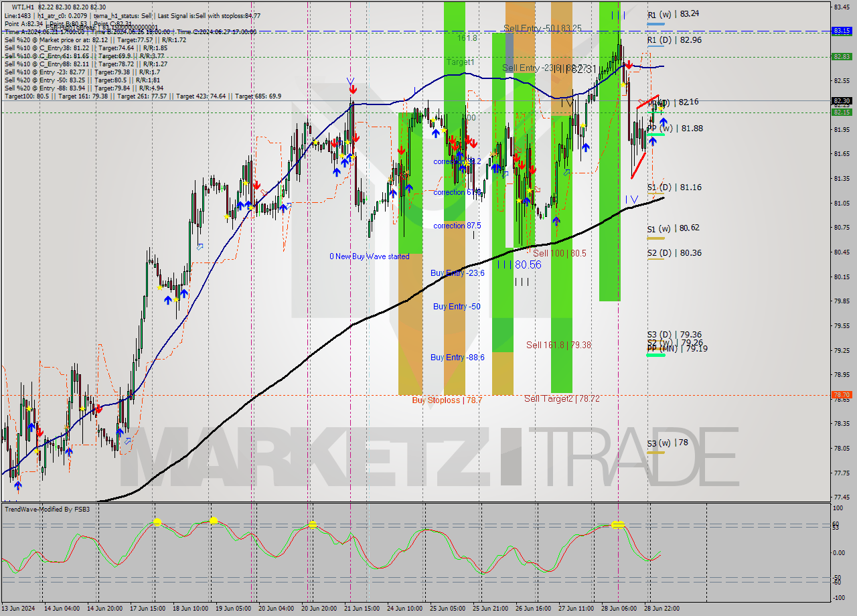The height and width of the screenshot is (616, 857).
Task: Click the orange 78.70 price tag
Action: pos(842,395)
